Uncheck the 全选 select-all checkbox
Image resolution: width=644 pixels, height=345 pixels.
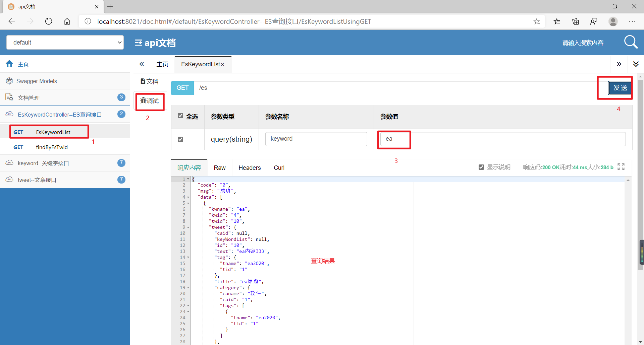[180, 116]
